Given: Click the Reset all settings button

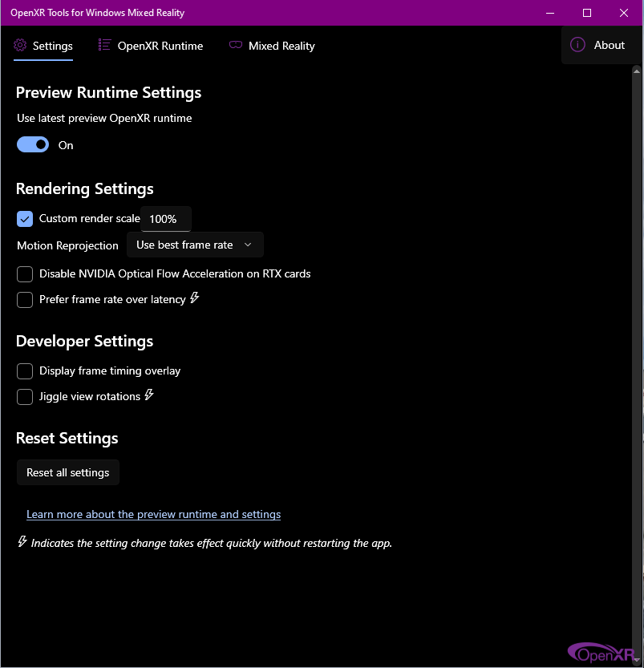Looking at the screenshot, I should [68, 472].
